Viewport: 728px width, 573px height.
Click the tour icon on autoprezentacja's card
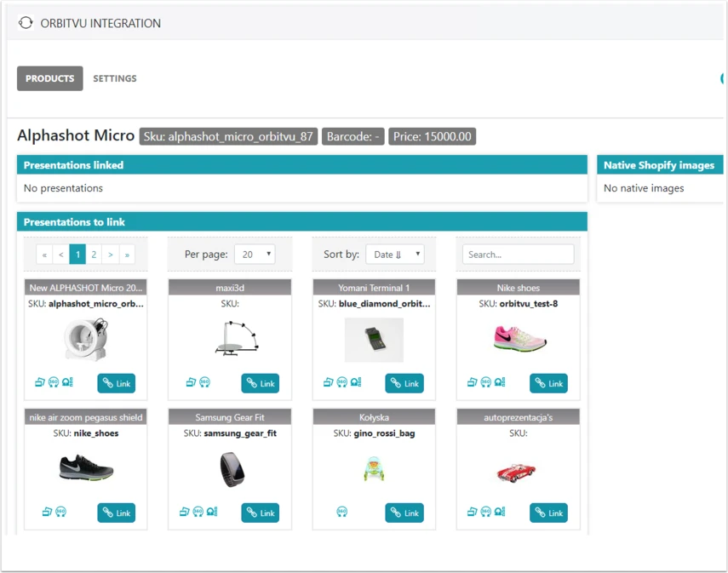(500, 512)
